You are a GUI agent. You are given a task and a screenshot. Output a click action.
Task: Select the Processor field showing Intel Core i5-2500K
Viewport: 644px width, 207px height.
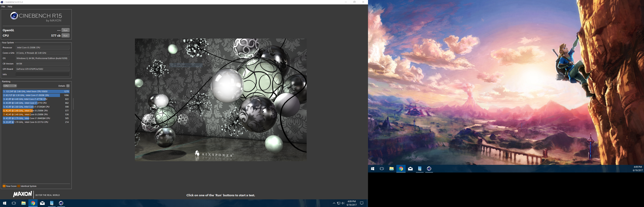click(x=43, y=48)
